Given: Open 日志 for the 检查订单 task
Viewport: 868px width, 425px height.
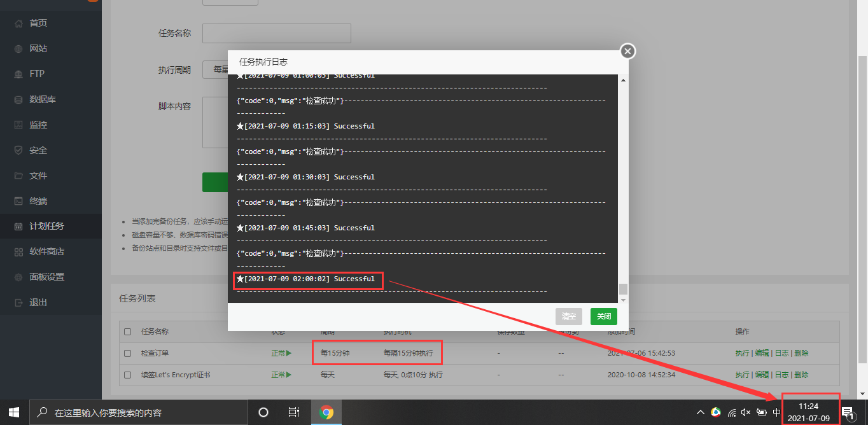Looking at the screenshot, I should (781, 353).
